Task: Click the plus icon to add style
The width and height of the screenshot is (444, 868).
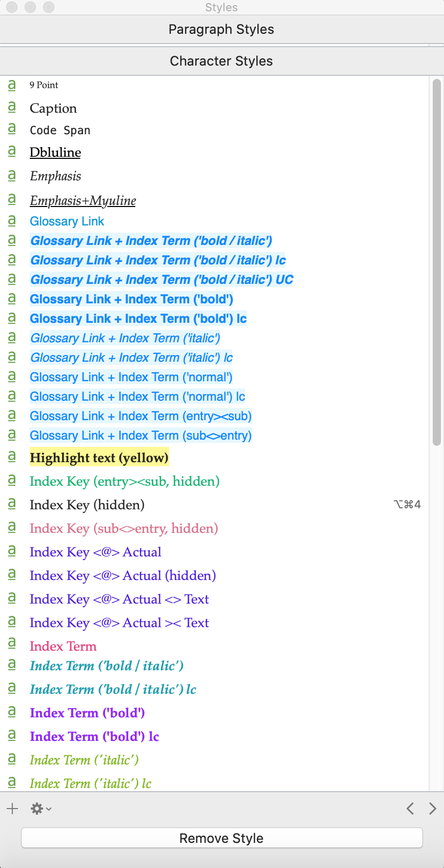Action: (x=12, y=809)
